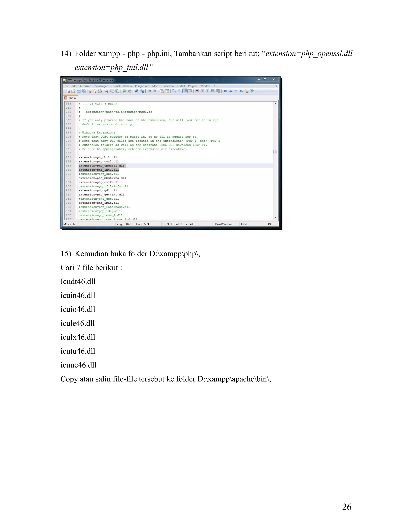Click the Playback macro icon
Image resolution: width=412 pixels, height=532 pixels.
tap(208, 91)
